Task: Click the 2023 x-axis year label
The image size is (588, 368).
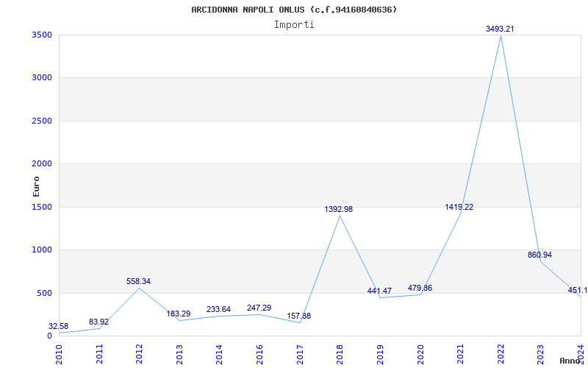Action: point(540,354)
